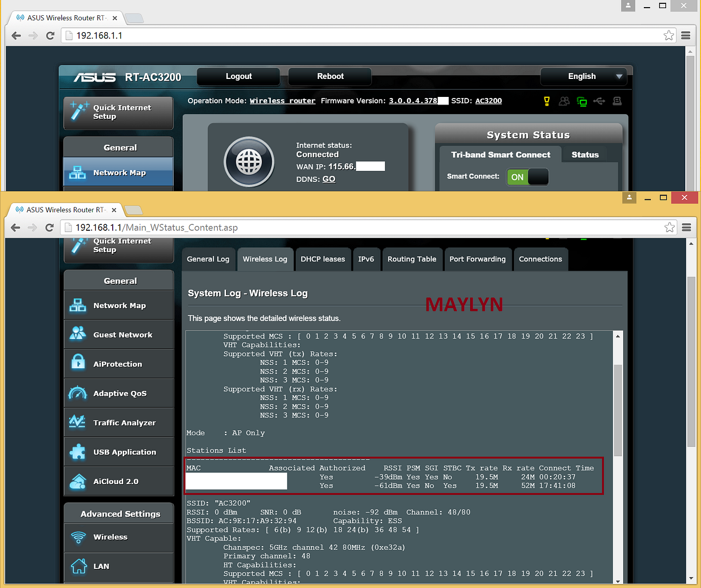Select Network Map in rear window
Image resolution: width=701 pixels, height=588 pixels.
coord(119,173)
